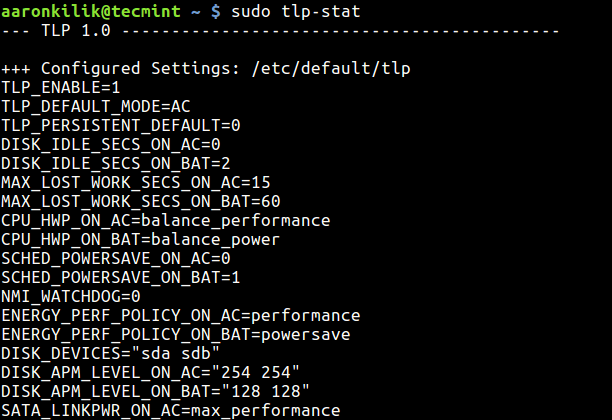Select the TLP 1.0 header line
The width and height of the screenshot is (612, 420).
pos(281,30)
